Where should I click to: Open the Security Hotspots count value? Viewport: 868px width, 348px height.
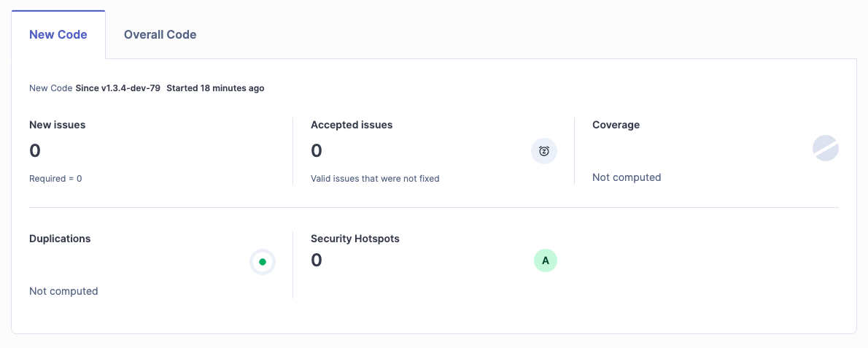(x=317, y=260)
